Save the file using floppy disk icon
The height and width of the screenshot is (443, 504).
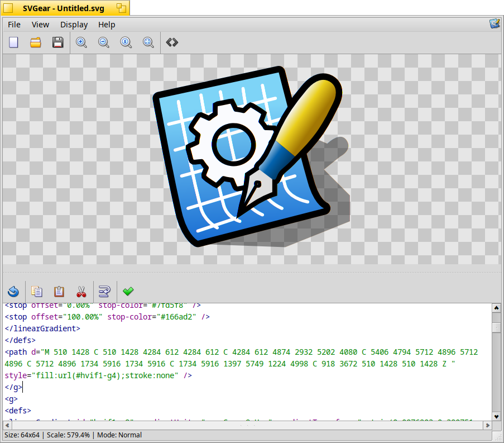click(x=58, y=42)
